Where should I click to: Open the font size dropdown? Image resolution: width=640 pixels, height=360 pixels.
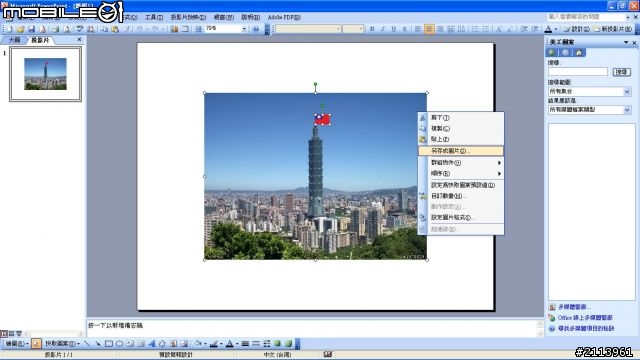pos(361,29)
